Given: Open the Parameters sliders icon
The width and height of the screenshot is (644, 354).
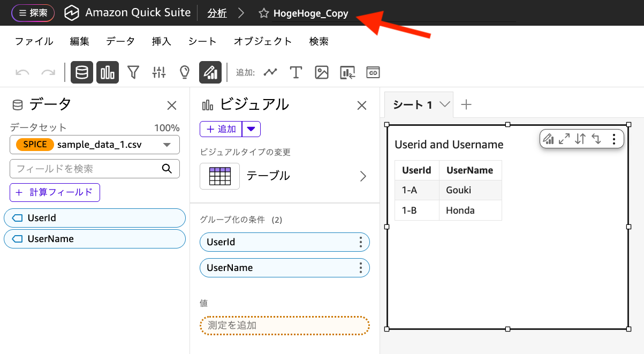Looking at the screenshot, I should coord(158,72).
